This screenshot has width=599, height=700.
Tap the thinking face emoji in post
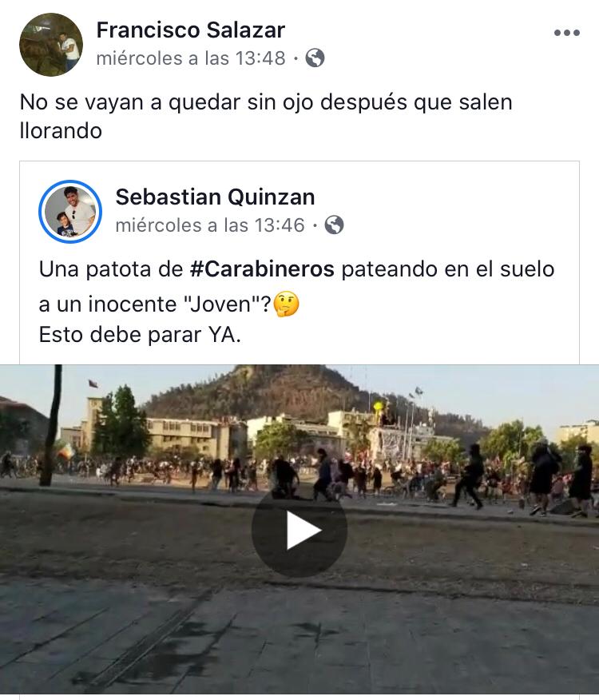(286, 304)
